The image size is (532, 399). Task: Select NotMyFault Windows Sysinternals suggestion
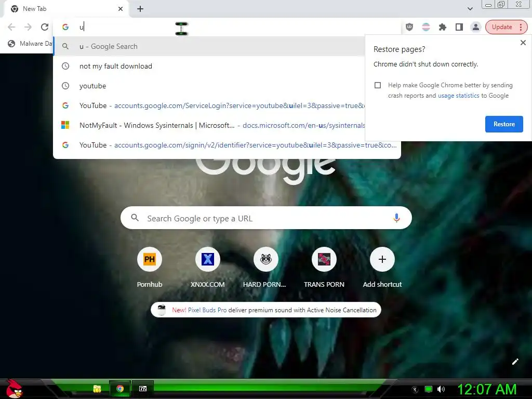click(209, 125)
